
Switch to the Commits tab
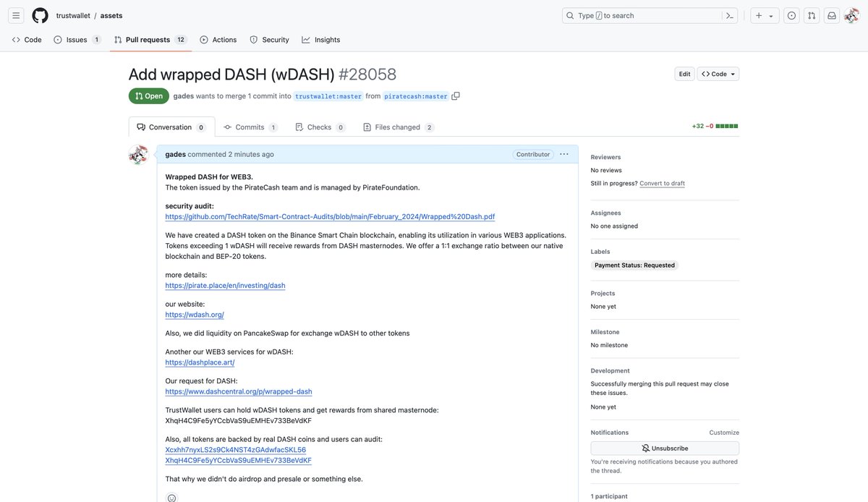point(250,127)
